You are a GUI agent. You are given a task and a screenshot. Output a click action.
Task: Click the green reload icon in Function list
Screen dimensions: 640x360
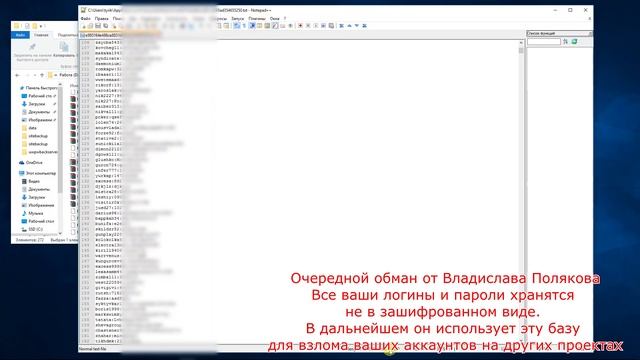coord(574,42)
